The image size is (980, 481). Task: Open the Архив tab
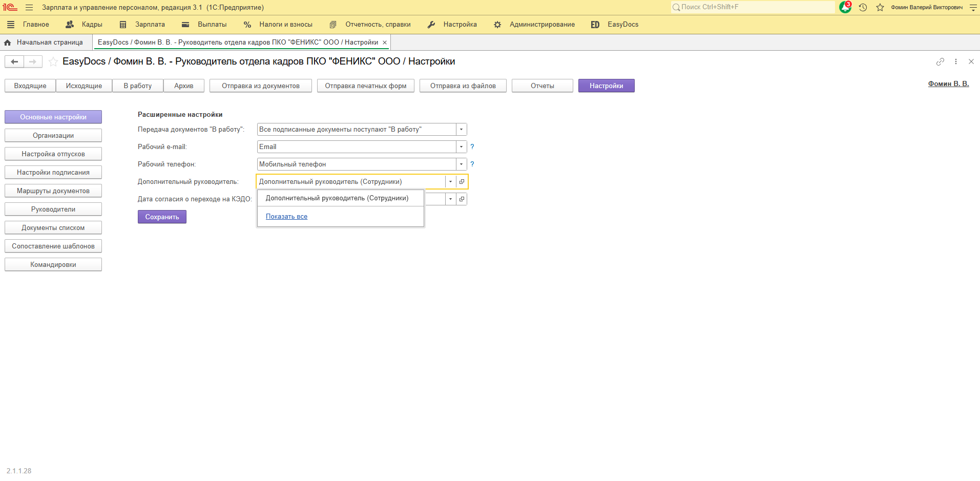point(184,86)
